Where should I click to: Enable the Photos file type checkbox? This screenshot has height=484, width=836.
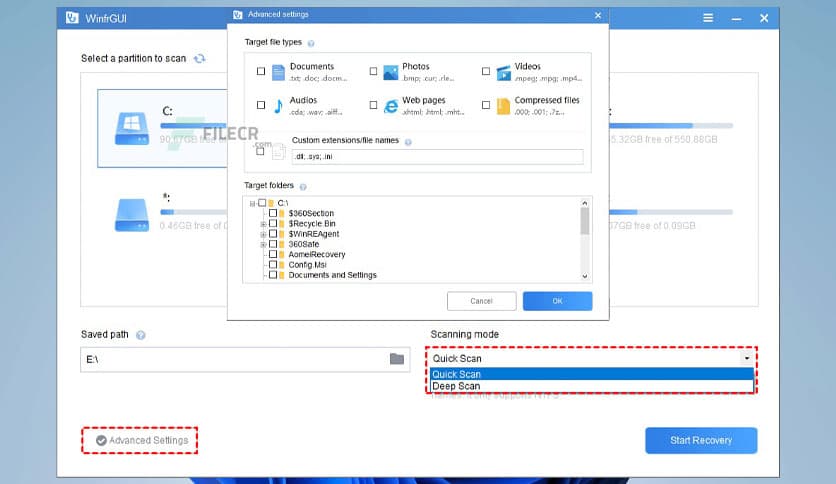tap(373, 71)
